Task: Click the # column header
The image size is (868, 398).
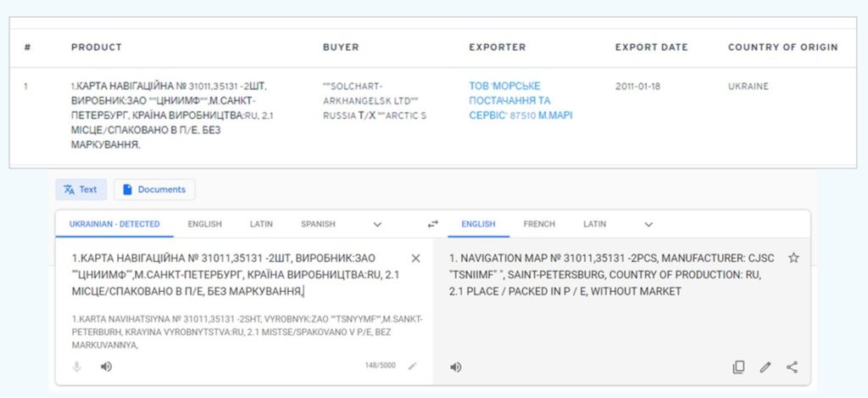Action: click(x=27, y=48)
